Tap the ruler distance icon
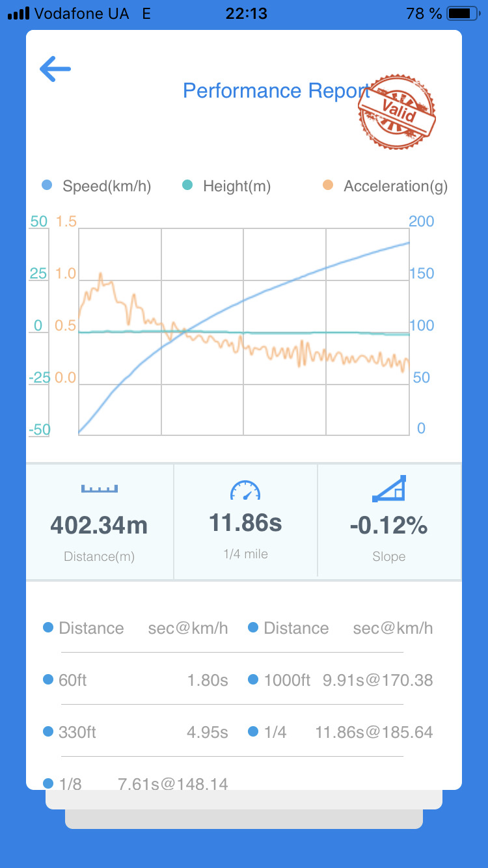Screen dimensions: 488x868 point(99,488)
